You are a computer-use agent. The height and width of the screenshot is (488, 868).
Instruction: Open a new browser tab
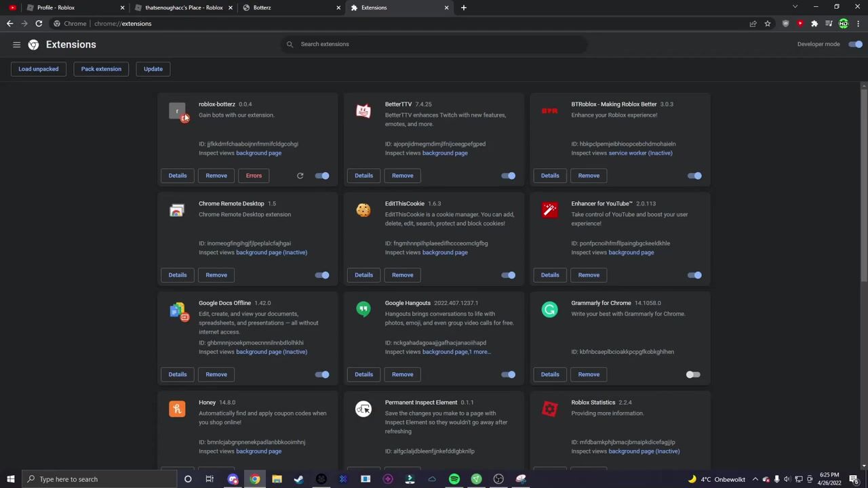[x=464, y=7]
